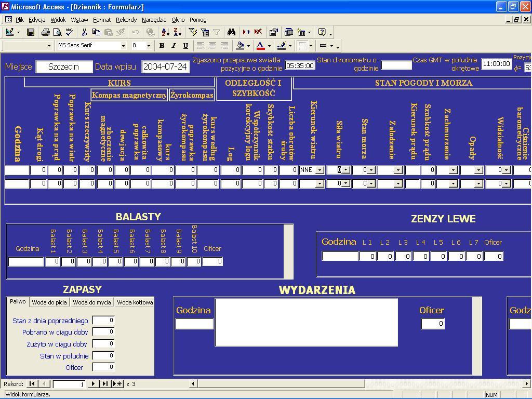Click the Cut scissors icon
The height and width of the screenshot is (399, 532).
click(84, 32)
